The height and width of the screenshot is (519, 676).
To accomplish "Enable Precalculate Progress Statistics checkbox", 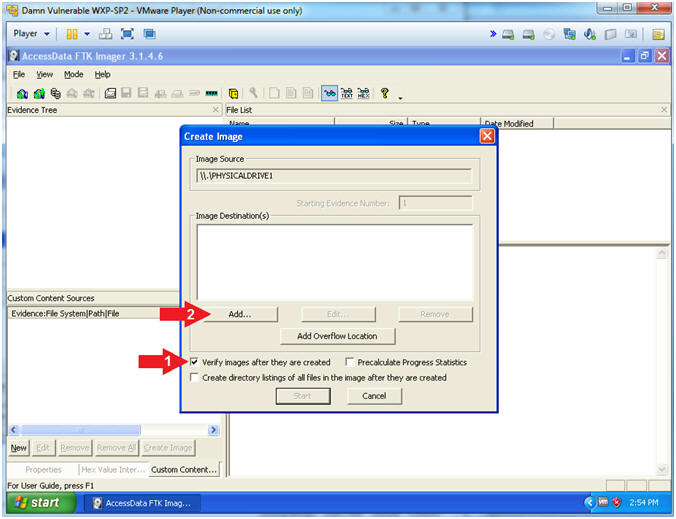I will 350,362.
